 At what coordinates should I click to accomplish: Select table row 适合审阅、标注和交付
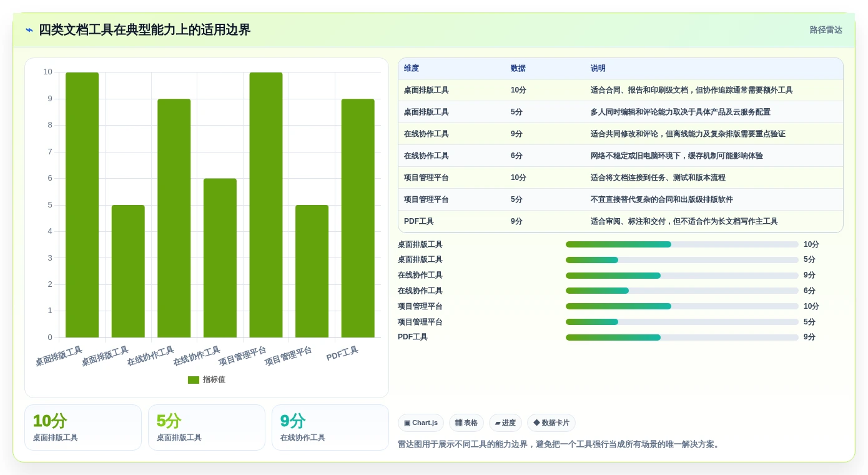621,221
